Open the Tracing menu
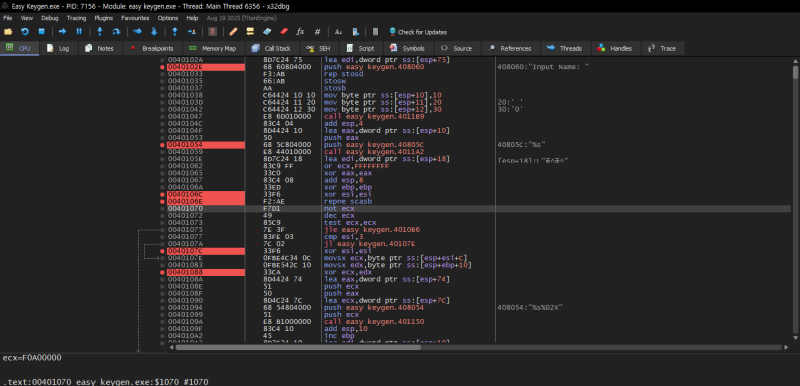The image size is (800, 386). coord(77,18)
